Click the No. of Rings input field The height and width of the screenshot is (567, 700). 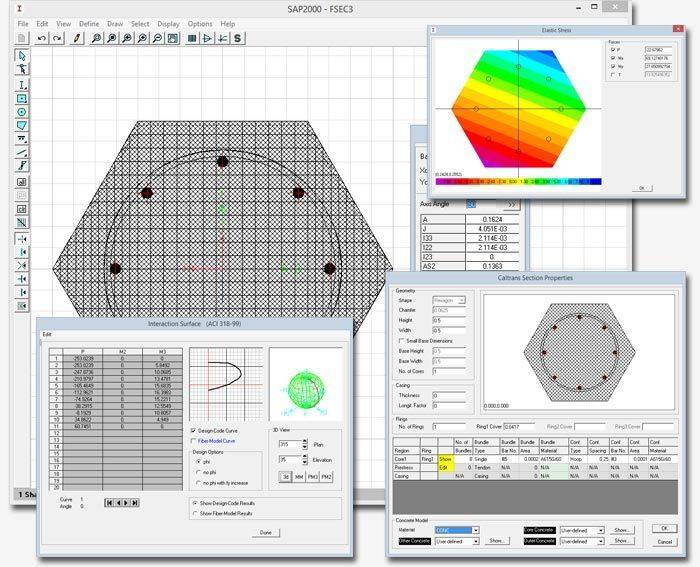(x=449, y=427)
